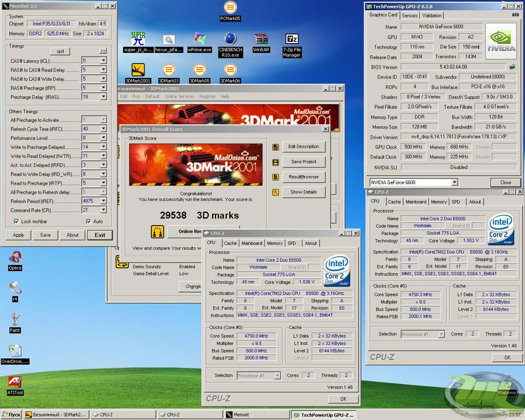Click Apply in MemSet

tap(18, 235)
